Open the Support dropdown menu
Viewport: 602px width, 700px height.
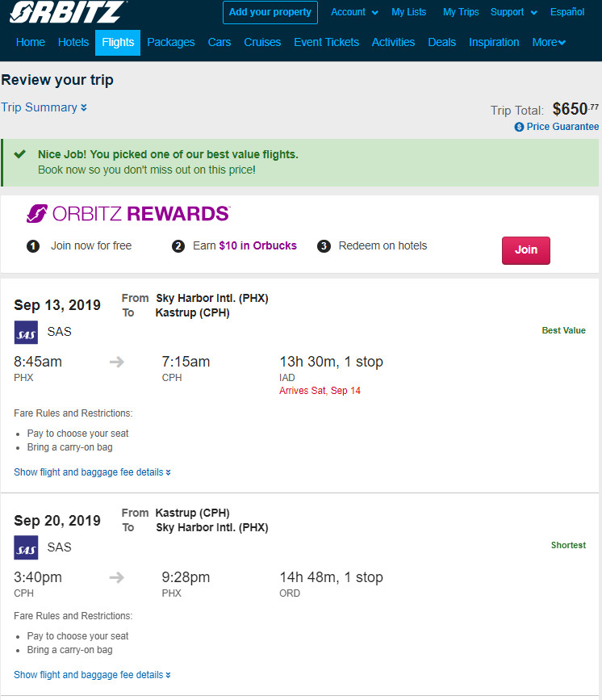514,12
